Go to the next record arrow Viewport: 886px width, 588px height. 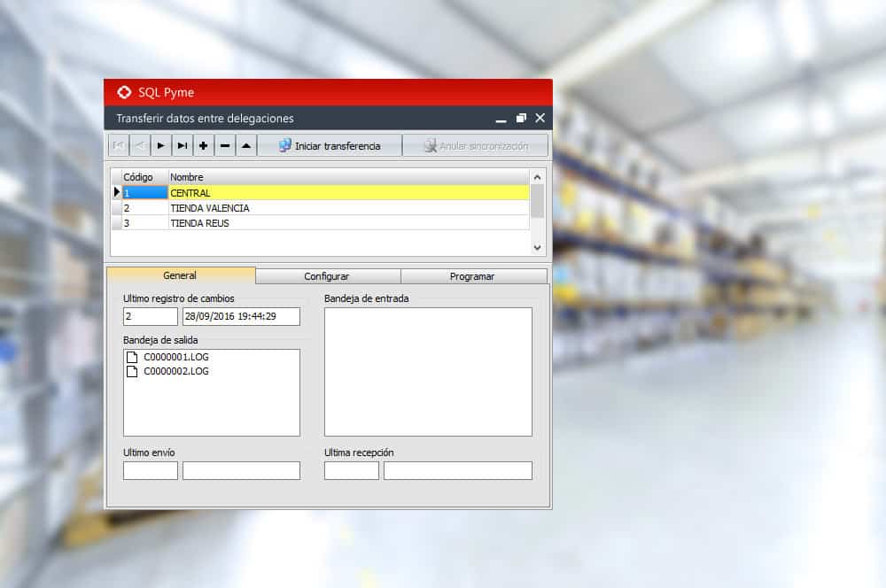(x=160, y=146)
